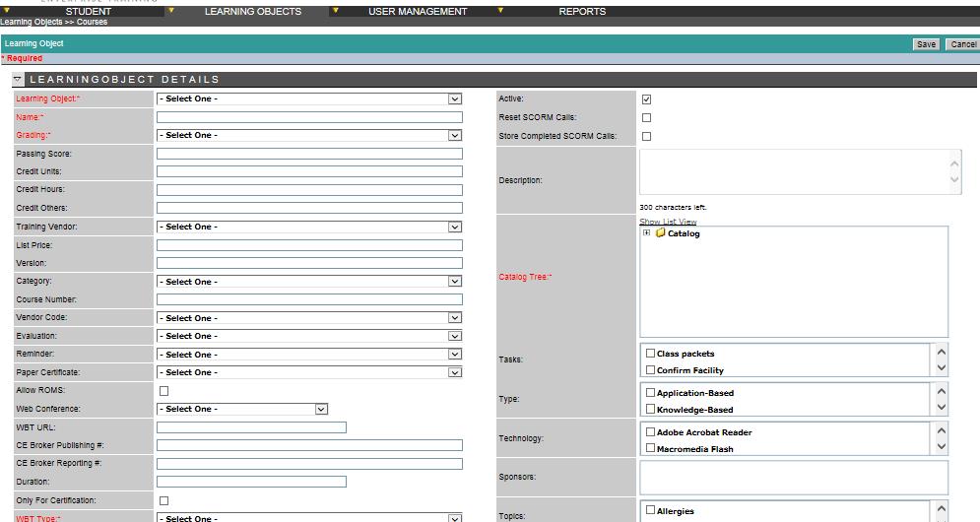This screenshot has width=980, height=522.
Task: Open the Web Conference dropdown
Action: pos(242,409)
